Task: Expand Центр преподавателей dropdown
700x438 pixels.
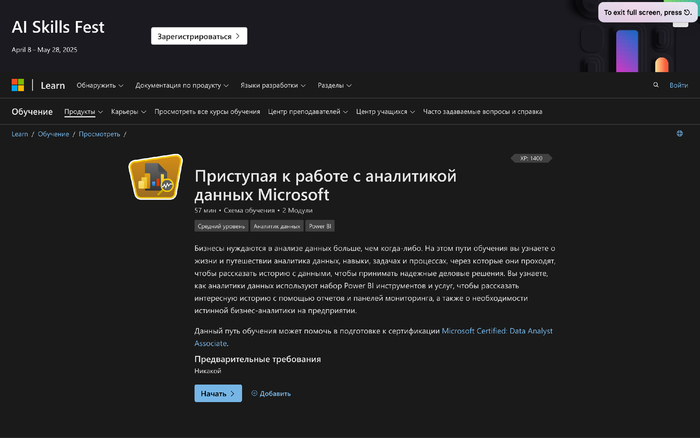Action: coord(308,112)
